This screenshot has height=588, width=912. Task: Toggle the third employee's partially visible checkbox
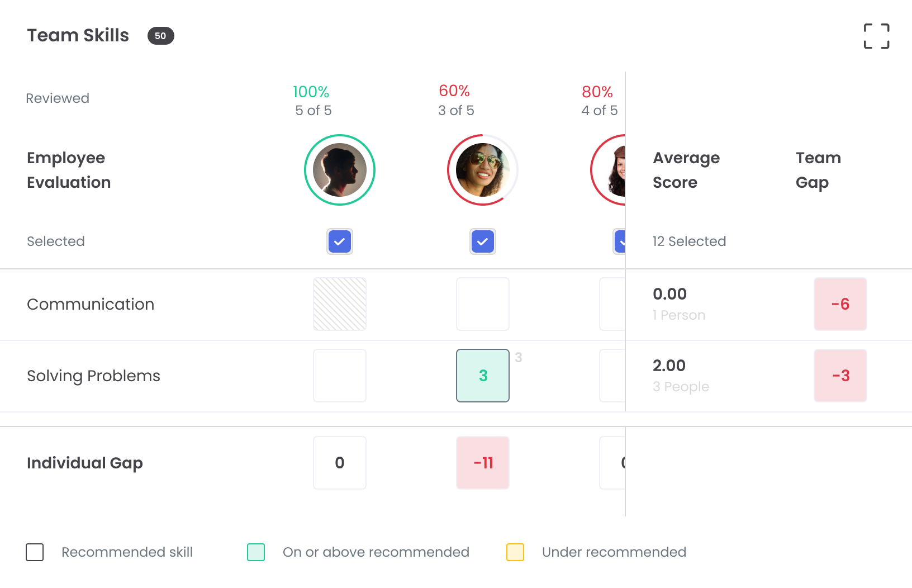(620, 242)
